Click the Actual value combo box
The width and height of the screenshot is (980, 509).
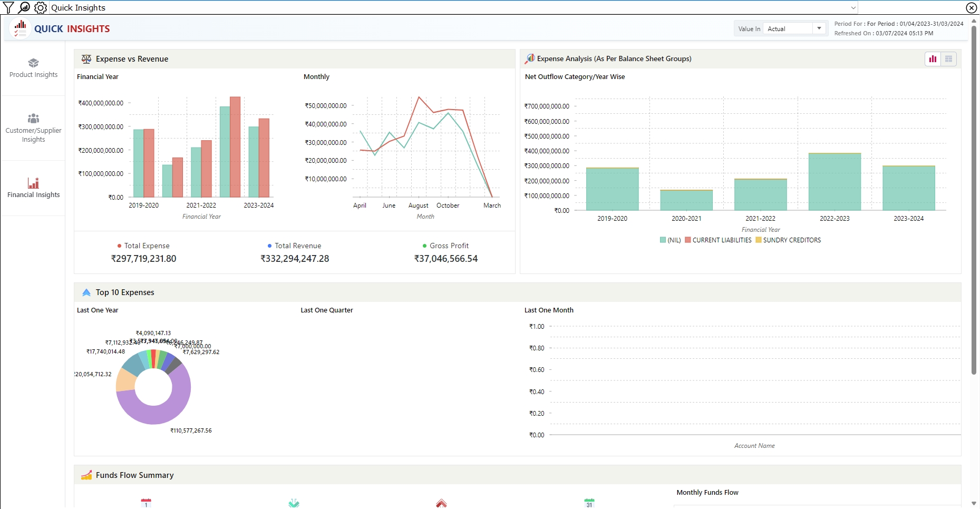click(788, 28)
